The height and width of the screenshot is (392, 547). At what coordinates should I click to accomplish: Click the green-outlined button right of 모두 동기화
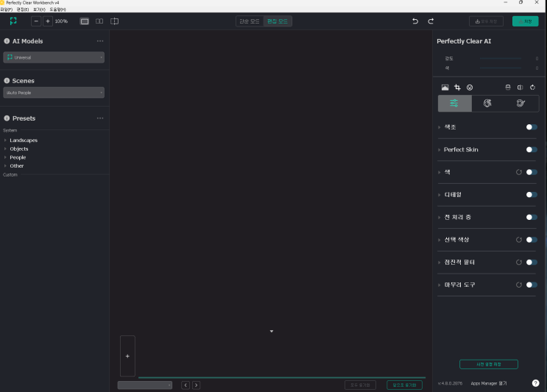(x=405, y=385)
